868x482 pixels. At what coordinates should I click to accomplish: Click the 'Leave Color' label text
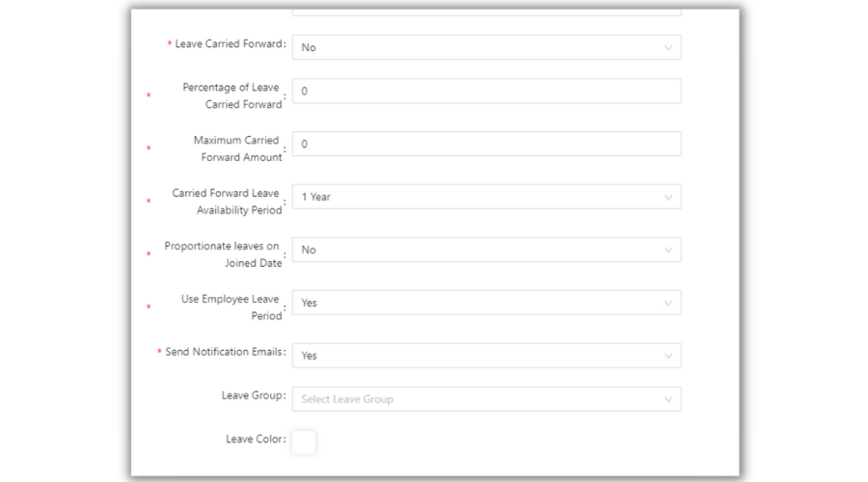(255, 440)
